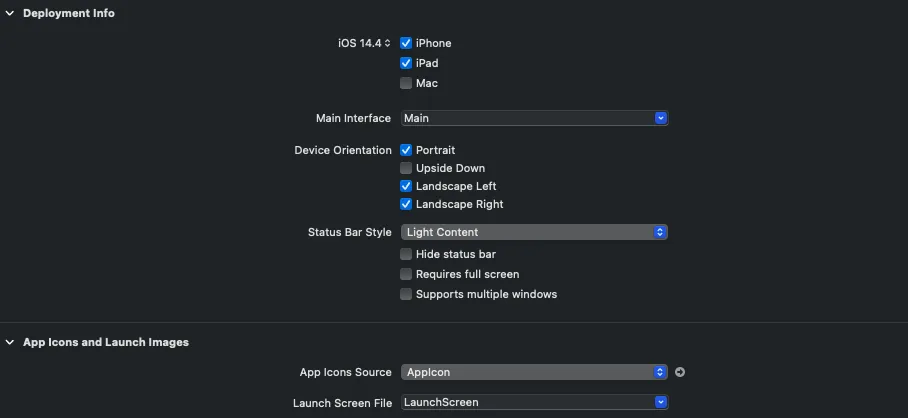The image size is (908, 418).
Task: Turn on Supports multiple windows
Action: pyautogui.click(x=406, y=294)
